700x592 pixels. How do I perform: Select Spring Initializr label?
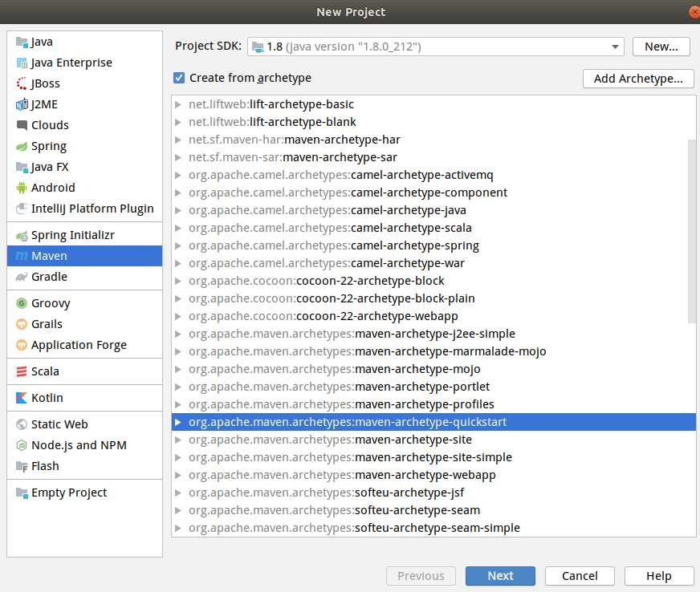pos(73,236)
